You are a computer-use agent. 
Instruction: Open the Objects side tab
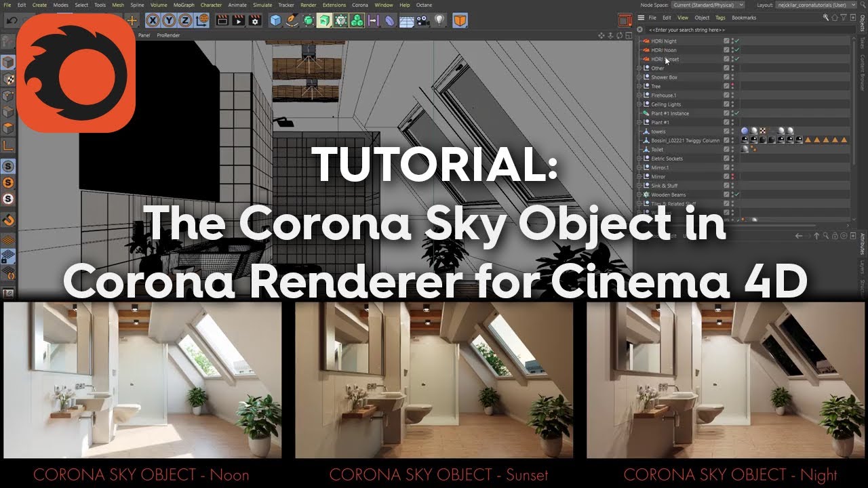(863, 24)
